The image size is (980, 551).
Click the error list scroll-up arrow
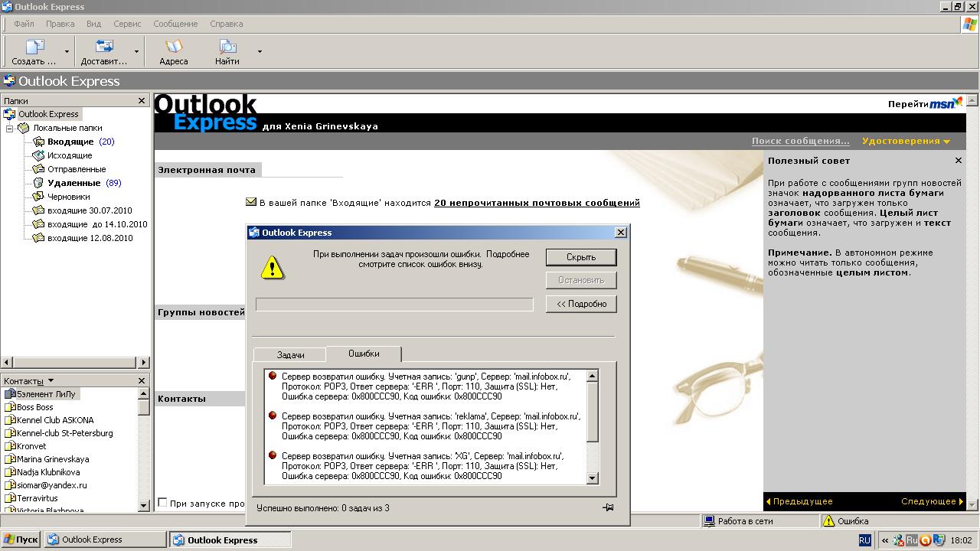(x=592, y=376)
